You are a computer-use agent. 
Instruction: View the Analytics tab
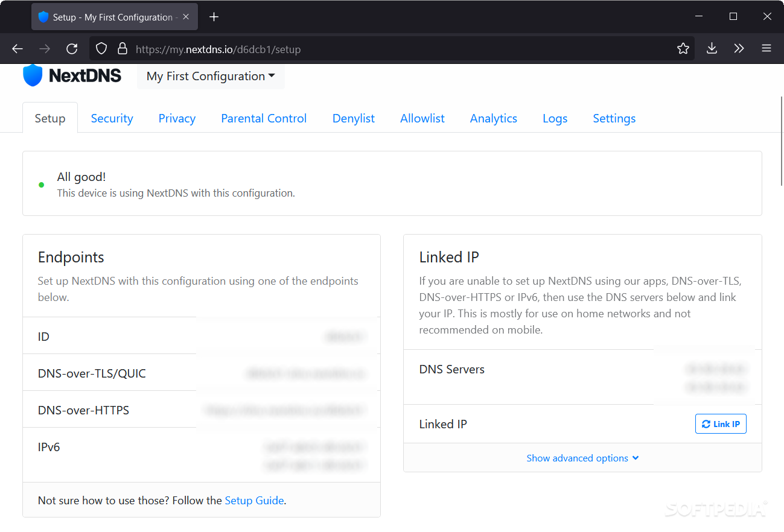(494, 118)
